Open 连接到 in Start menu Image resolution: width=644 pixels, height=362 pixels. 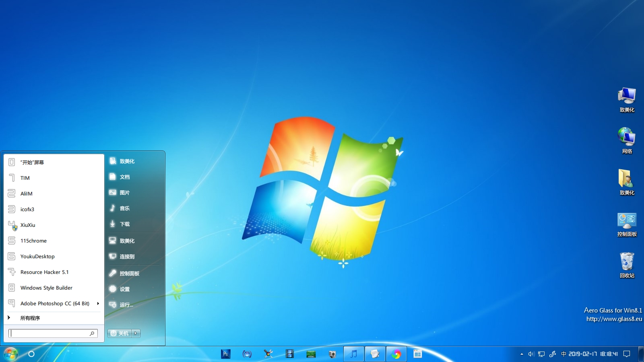pos(135,257)
